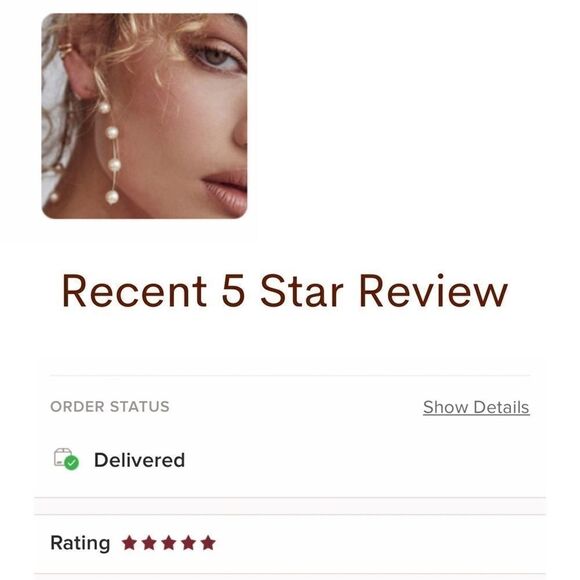Open the earring product photo thumbnail
Viewport: 580px width, 580px height.
[144, 116]
